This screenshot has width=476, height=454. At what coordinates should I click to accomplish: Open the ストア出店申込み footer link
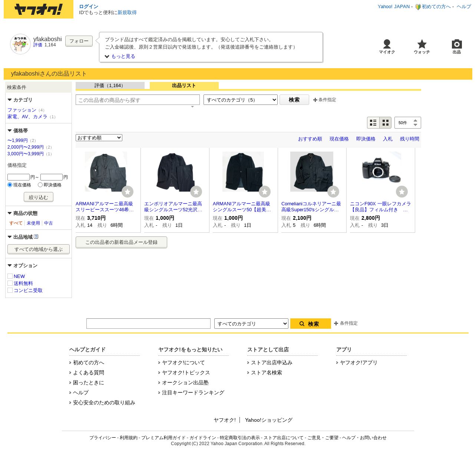coord(272,362)
